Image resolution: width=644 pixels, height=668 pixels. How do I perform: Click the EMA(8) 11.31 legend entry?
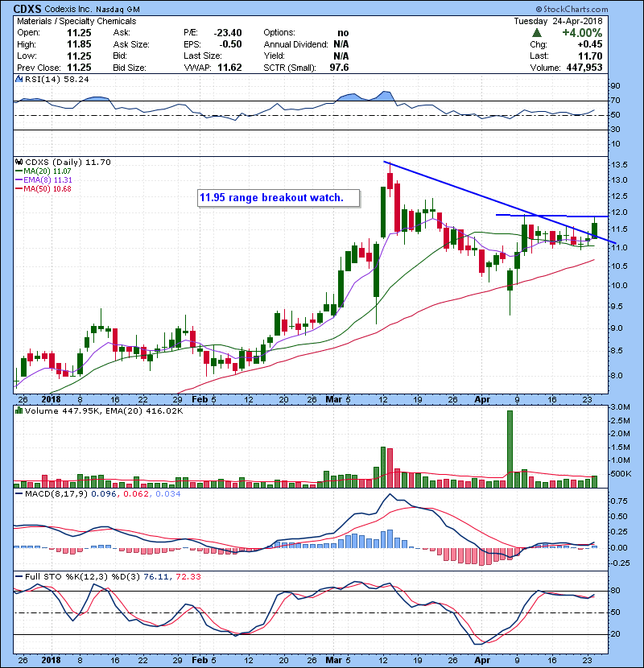tap(43, 179)
